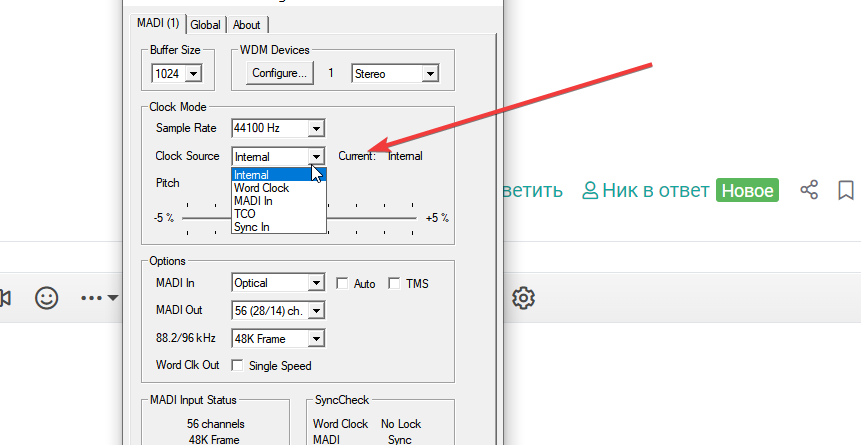Click the Current: Internal clock value
The image size is (861, 445).
pyautogui.click(x=405, y=156)
